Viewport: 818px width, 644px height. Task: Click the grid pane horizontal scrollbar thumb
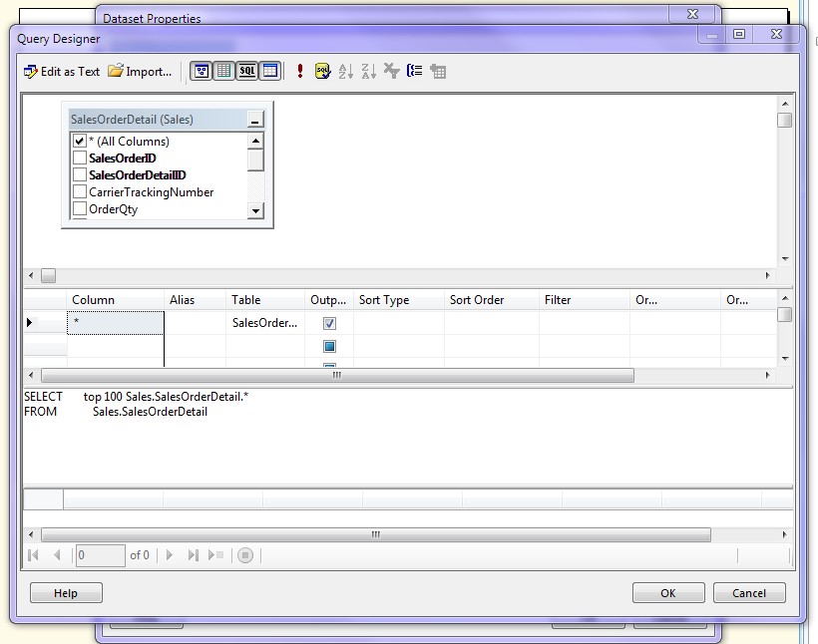(x=337, y=375)
